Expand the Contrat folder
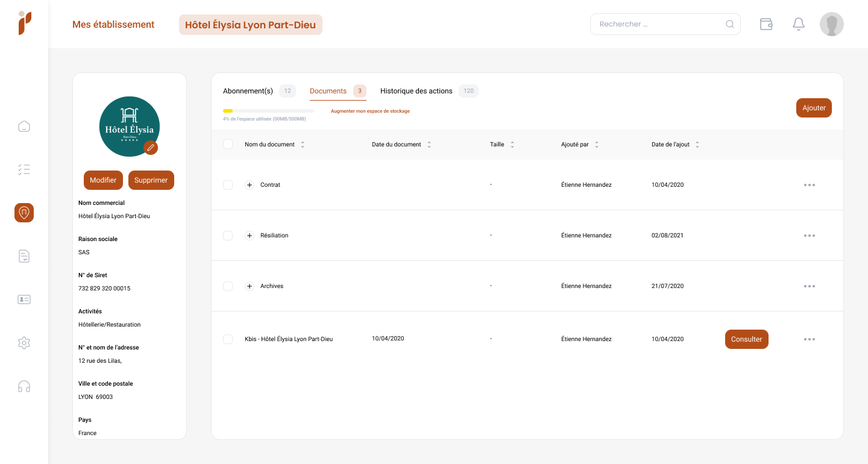Screen dimensions: 868x464 click(250, 185)
